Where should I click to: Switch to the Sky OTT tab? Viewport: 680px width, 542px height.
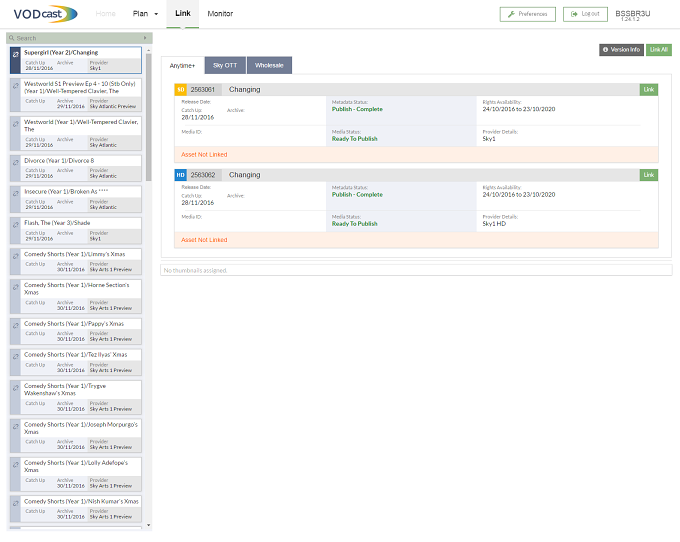point(225,65)
